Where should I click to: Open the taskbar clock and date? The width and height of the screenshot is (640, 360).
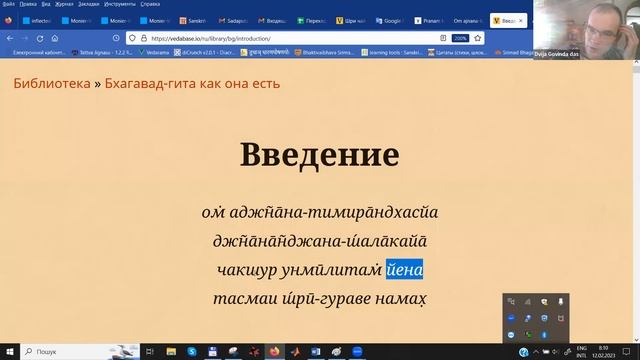pyautogui.click(x=604, y=352)
